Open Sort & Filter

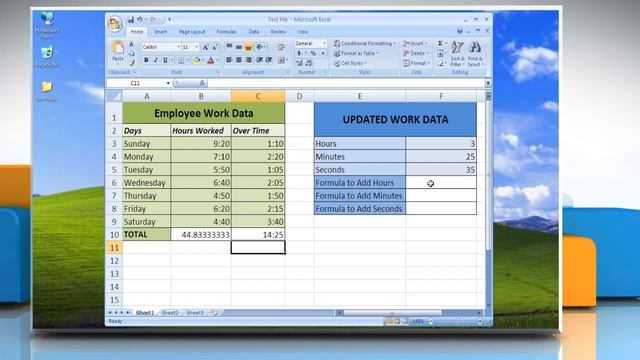[x=457, y=54]
